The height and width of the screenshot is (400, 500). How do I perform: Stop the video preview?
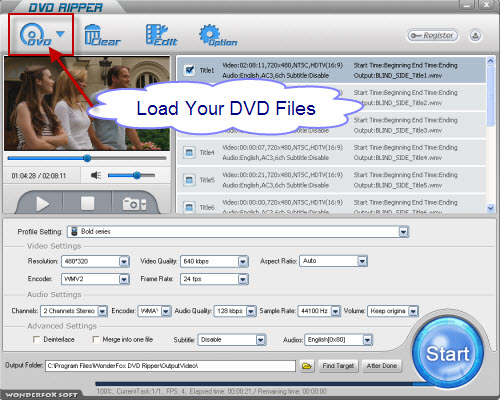pos(87,203)
